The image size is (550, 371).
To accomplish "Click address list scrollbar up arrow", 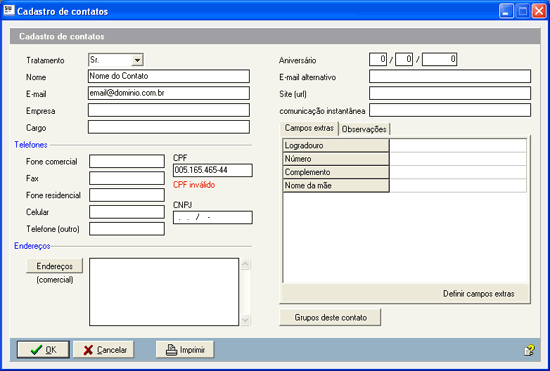I will 246,264.
